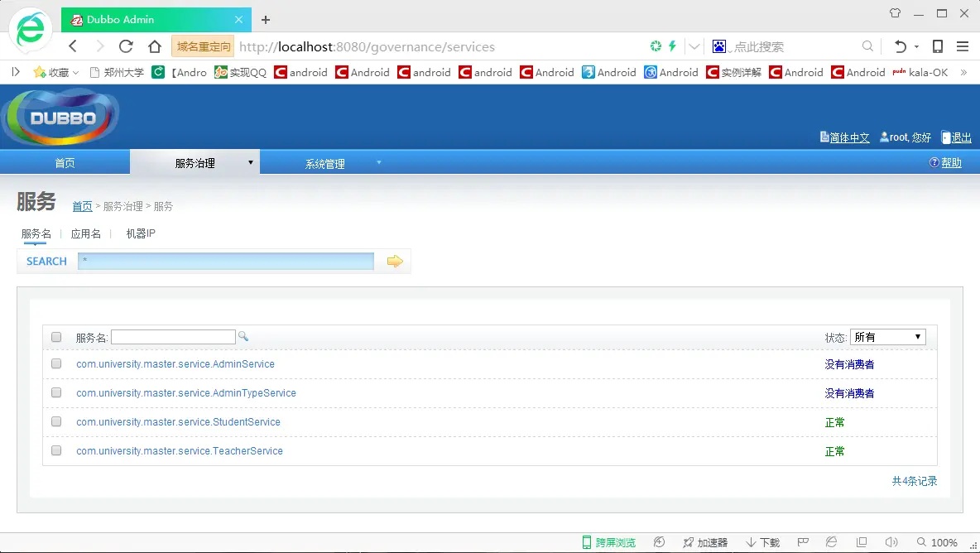The height and width of the screenshot is (553, 980).
Task: Open the dropdown next to undo icon
Action: pos(916,47)
